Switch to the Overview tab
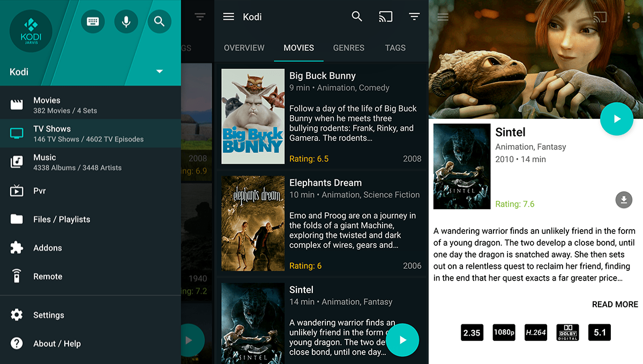The height and width of the screenshot is (364, 643). 244,48
